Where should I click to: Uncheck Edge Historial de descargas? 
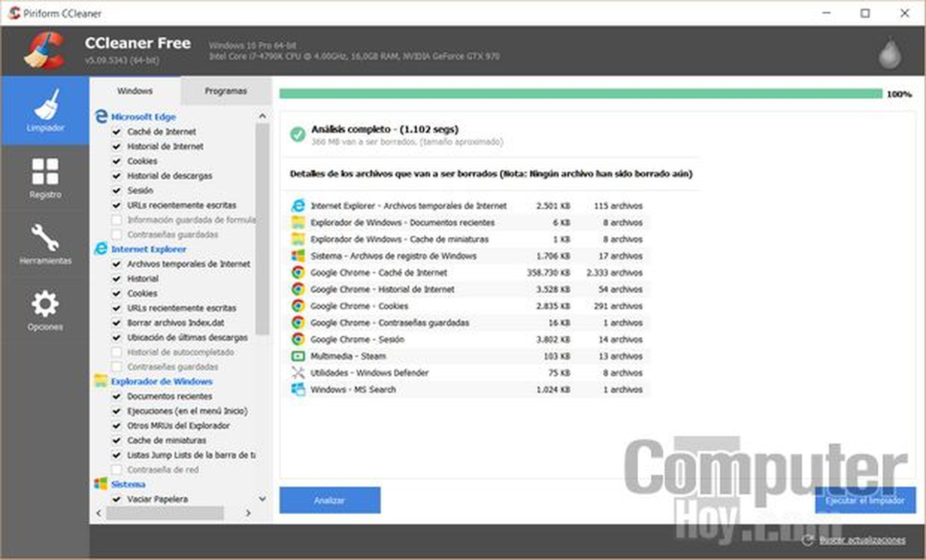coord(116,176)
